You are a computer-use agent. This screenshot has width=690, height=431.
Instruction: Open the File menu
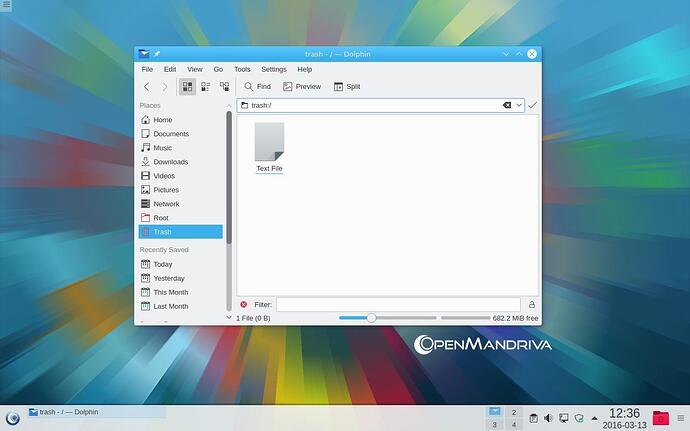147,69
